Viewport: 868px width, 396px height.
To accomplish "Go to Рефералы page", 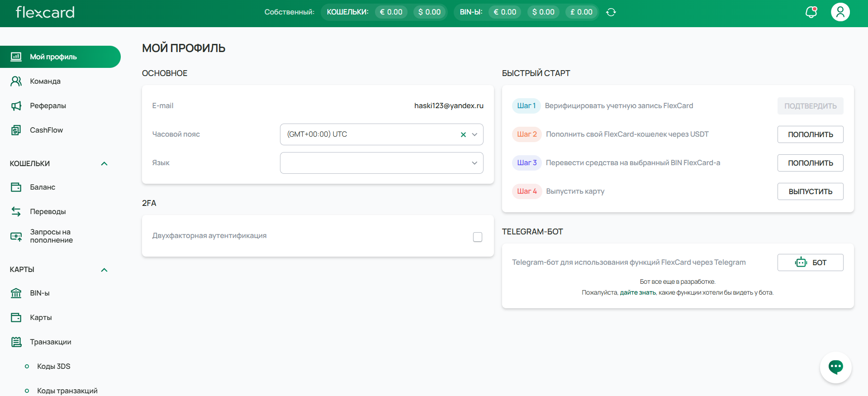I will tap(48, 105).
